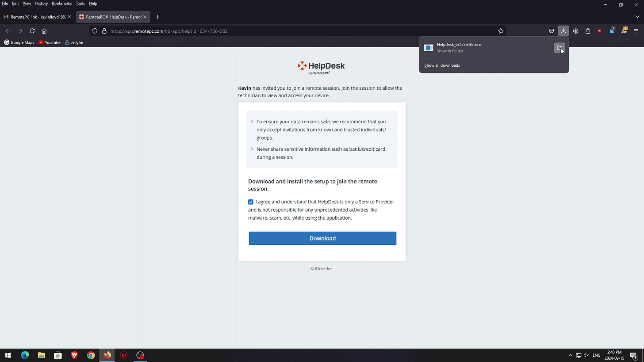Open a new browser tab
This screenshot has height=362, width=644.
157,17
